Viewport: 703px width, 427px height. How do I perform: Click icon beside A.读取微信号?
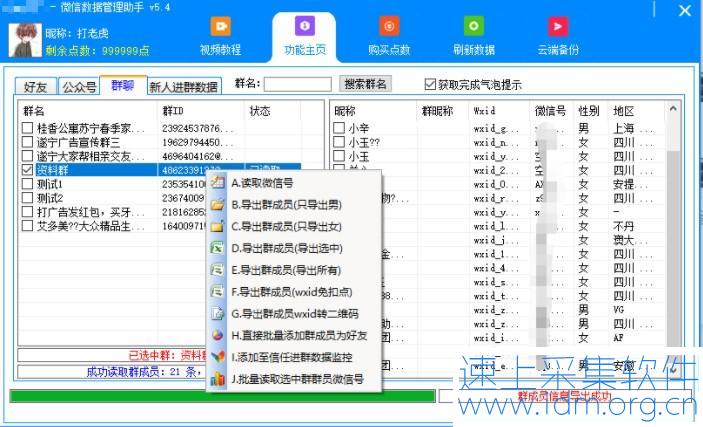click(x=217, y=183)
